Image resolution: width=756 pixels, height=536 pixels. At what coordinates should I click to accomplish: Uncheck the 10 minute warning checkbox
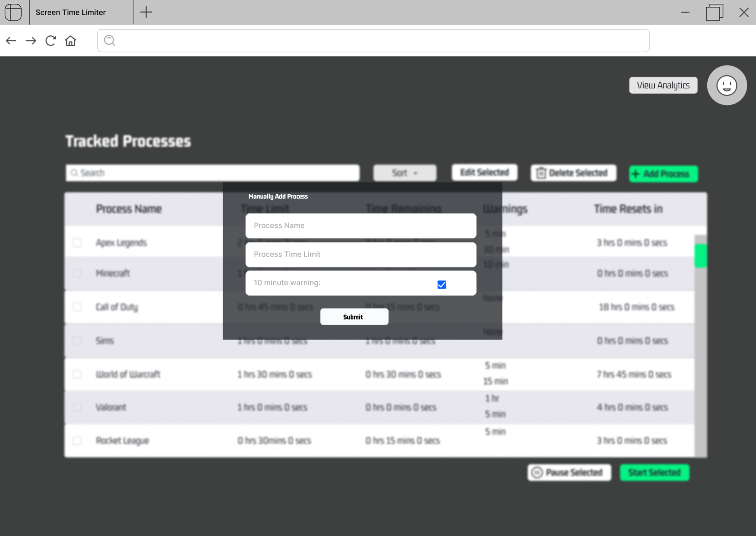click(x=441, y=285)
